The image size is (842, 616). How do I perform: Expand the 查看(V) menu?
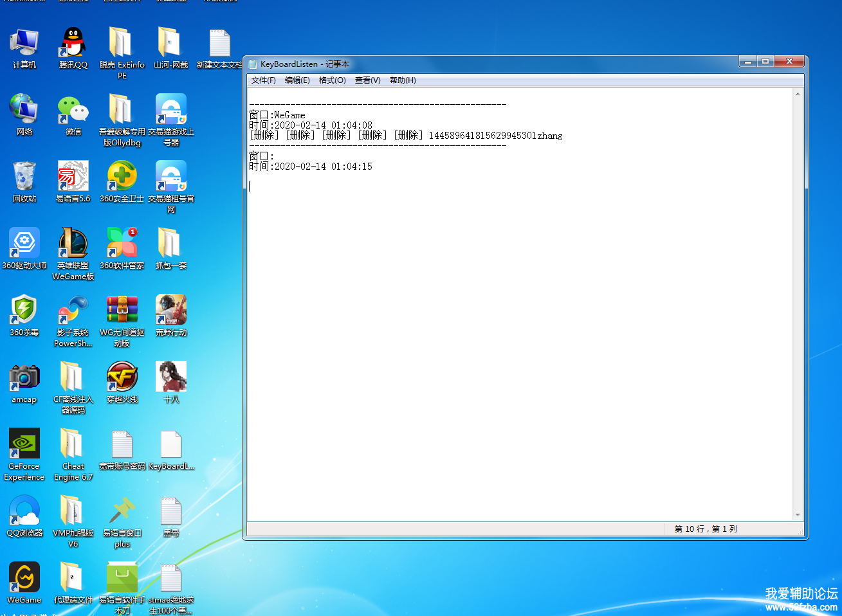[x=367, y=80]
